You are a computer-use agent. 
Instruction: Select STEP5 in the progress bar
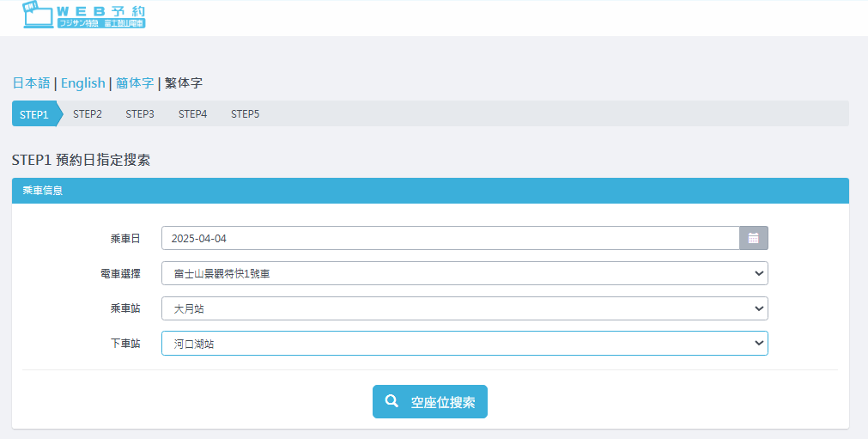pos(245,114)
